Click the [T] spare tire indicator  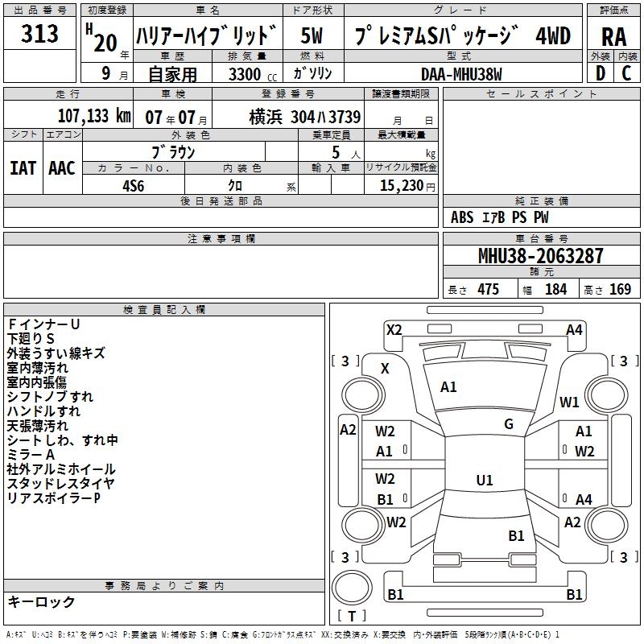(351, 616)
